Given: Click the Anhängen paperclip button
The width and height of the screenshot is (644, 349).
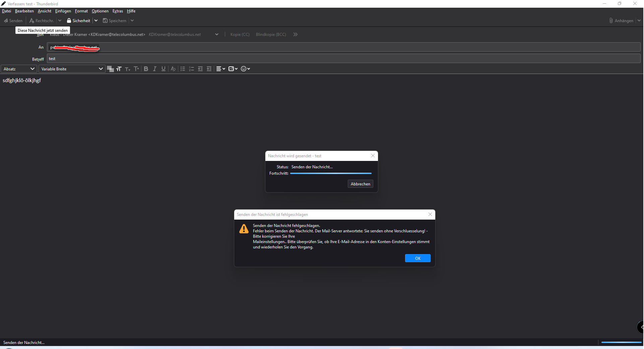Looking at the screenshot, I should pos(621,21).
